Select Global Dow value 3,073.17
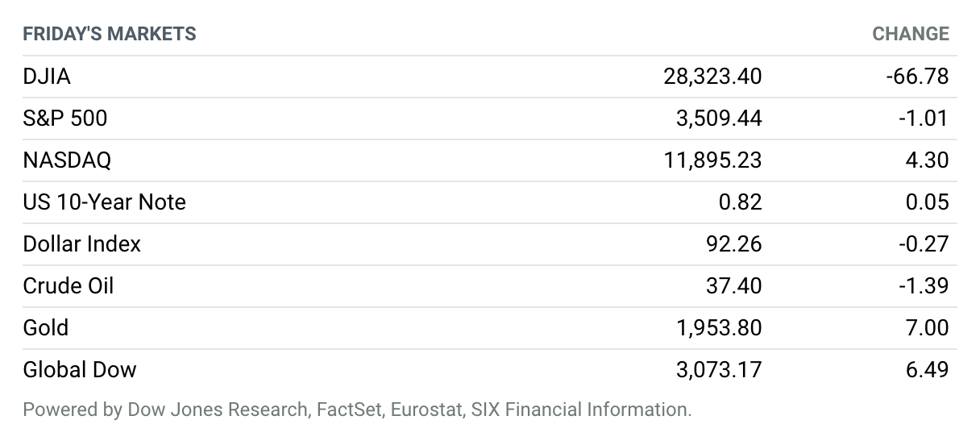 point(719,370)
